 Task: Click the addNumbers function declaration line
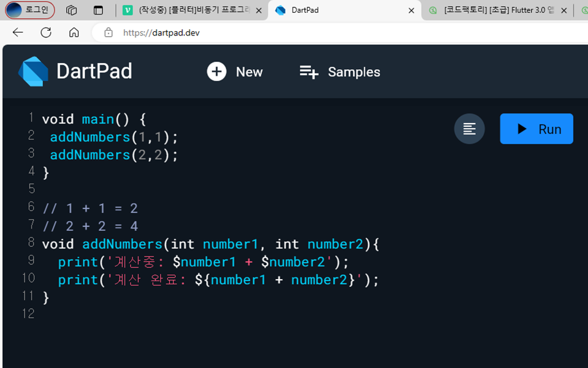click(x=211, y=244)
